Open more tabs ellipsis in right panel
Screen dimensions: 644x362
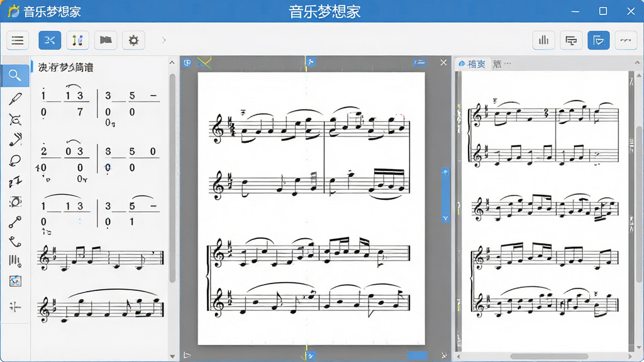pyautogui.click(x=508, y=63)
